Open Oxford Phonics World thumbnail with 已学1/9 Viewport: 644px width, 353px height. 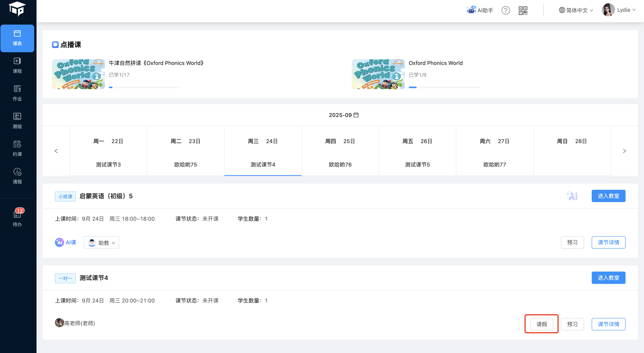coord(378,74)
